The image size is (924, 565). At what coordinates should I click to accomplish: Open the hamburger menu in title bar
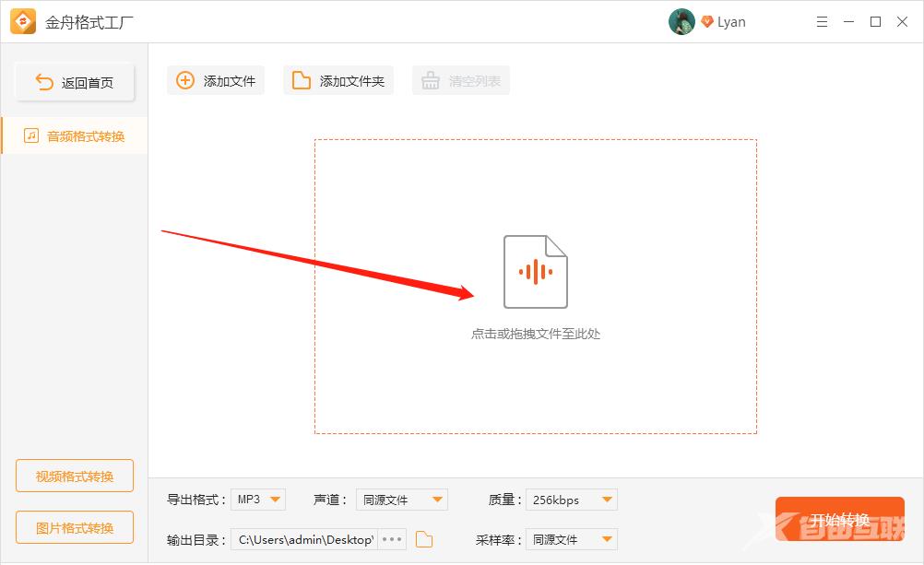pyautogui.click(x=822, y=22)
